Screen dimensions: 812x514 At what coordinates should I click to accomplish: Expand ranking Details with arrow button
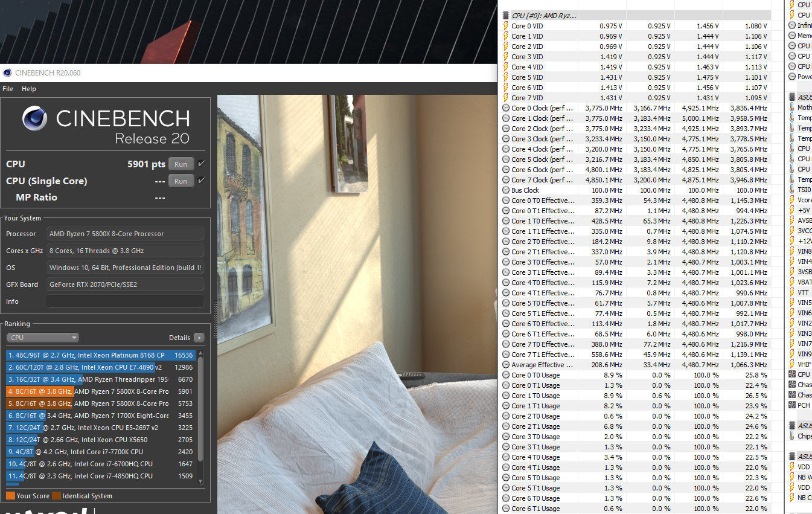199,338
